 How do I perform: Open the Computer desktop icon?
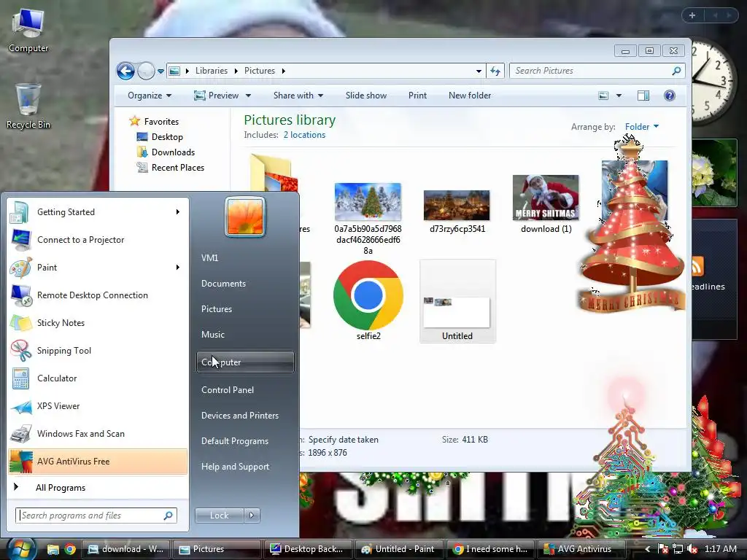click(x=28, y=31)
